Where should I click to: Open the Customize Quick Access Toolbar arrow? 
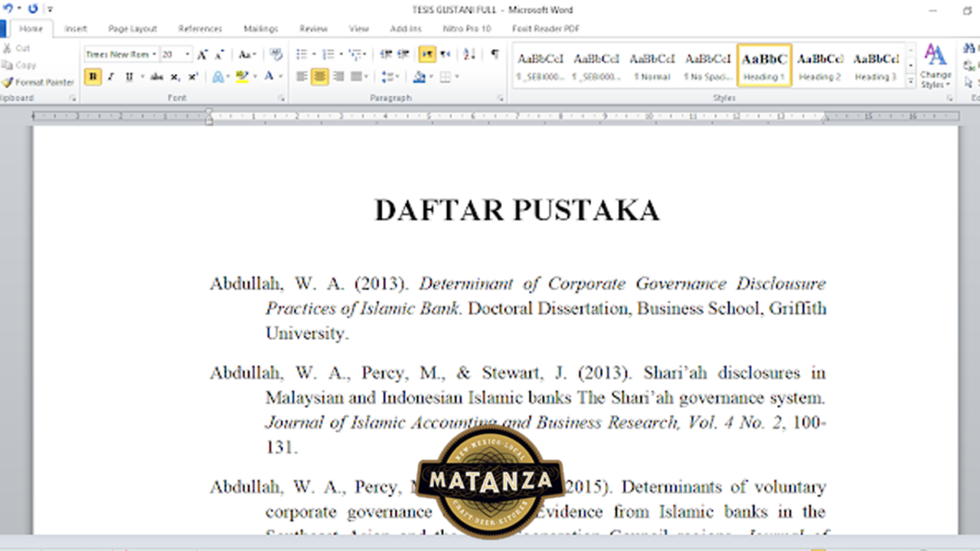coord(50,9)
